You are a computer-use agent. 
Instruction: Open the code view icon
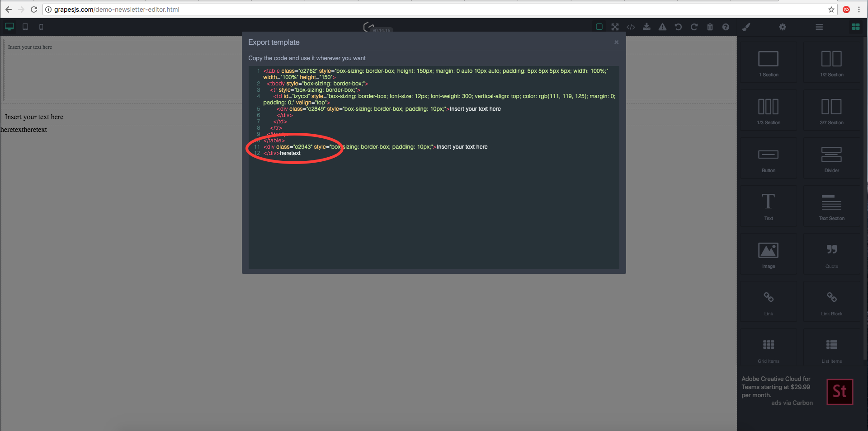[x=631, y=27]
